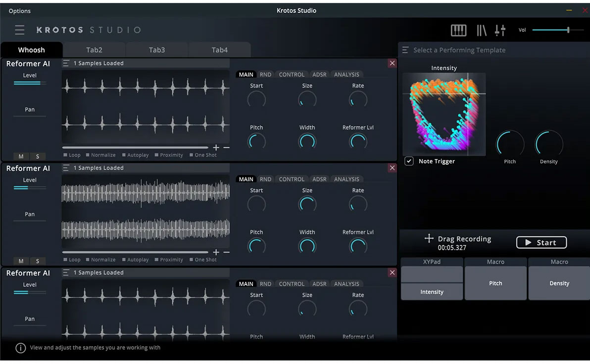Image resolution: width=590 pixels, height=364 pixels.
Task: Open the piano keyboard view
Action: (458, 30)
